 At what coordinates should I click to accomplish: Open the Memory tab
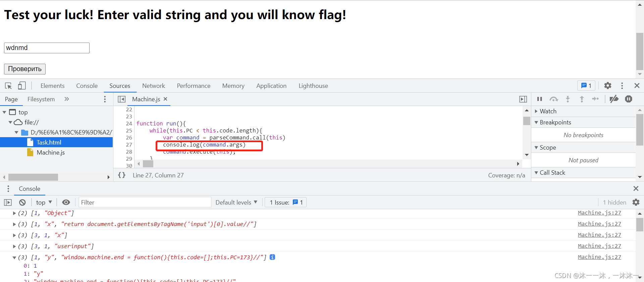tap(233, 86)
